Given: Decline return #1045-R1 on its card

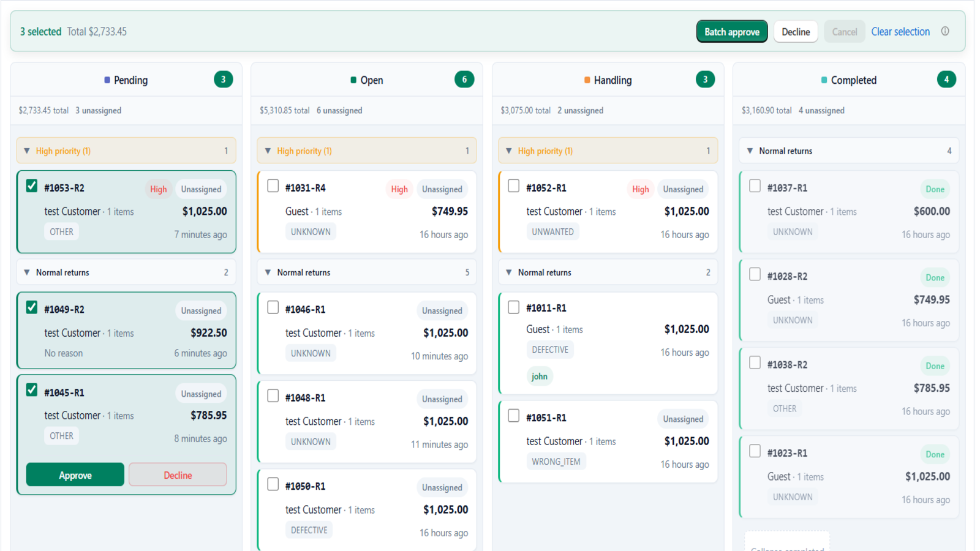Looking at the screenshot, I should (x=178, y=475).
